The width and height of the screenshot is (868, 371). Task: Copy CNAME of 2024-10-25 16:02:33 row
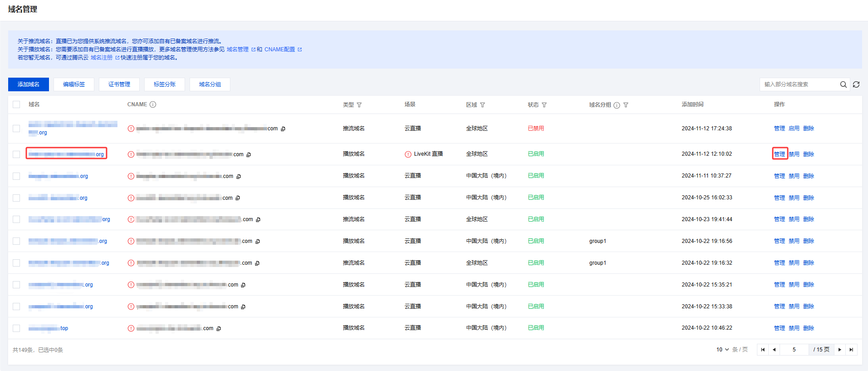pyautogui.click(x=238, y=198)
